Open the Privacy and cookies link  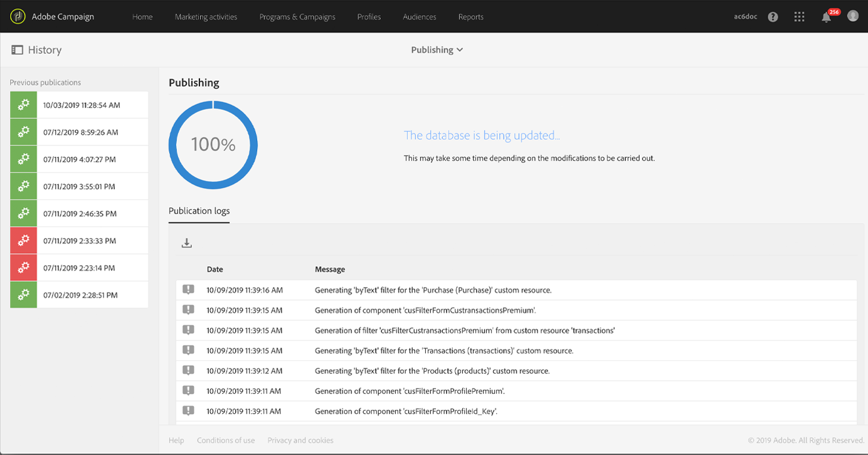pos(300,441)
